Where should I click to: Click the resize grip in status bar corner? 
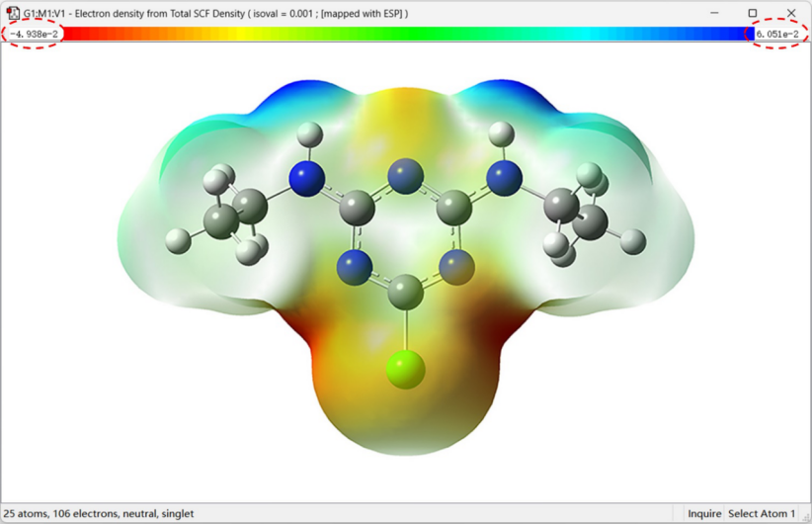(806, 517)
